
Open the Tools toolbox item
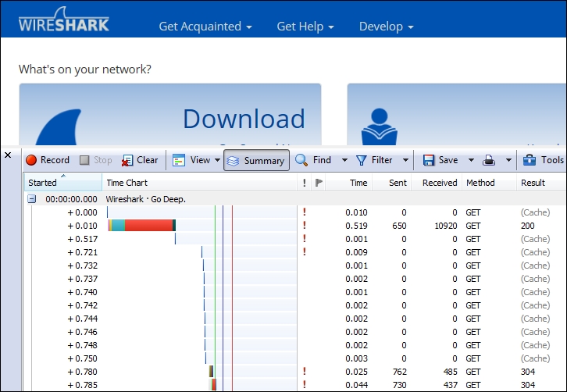point(544,160)
